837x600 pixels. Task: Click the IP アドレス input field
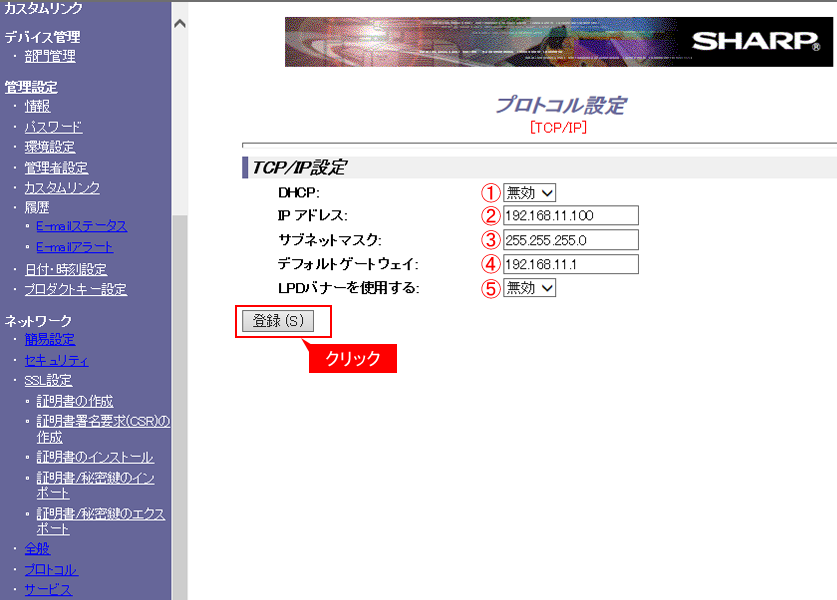coord(570,216)
